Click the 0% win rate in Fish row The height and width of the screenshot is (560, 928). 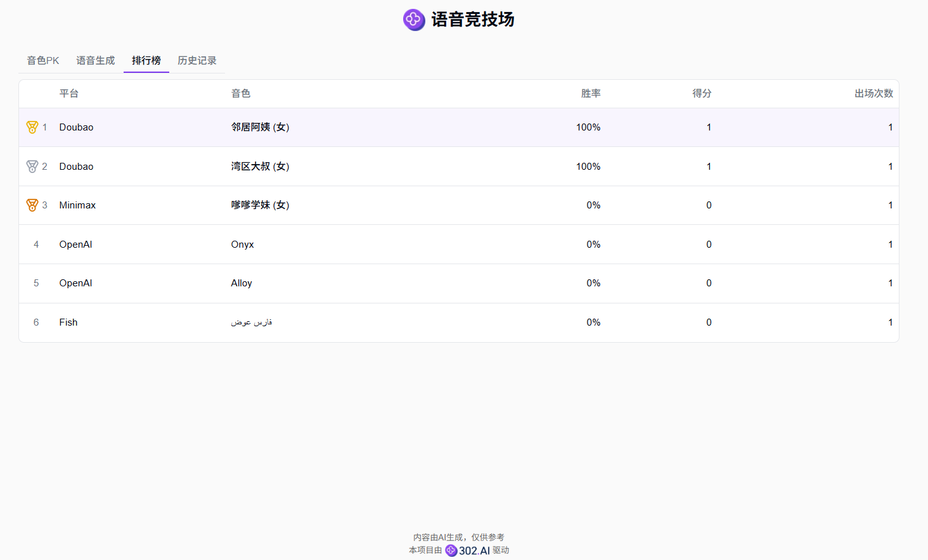pos(593,322)
